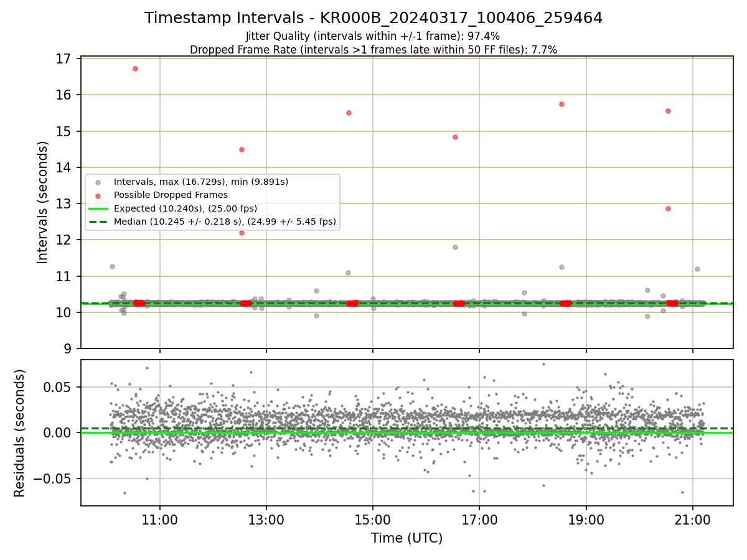Click legend entry 'Intervals, max (16.729s), min (9.891s)'
This screenshot has width=747, height=560.
pos(201,182)
